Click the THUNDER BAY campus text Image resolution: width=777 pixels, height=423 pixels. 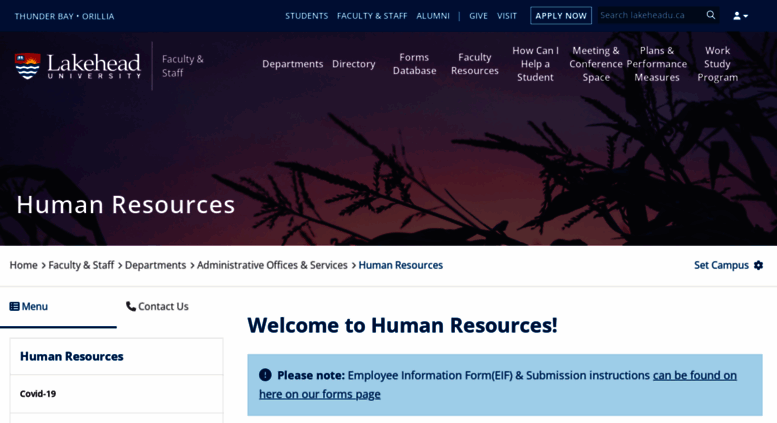44,16
